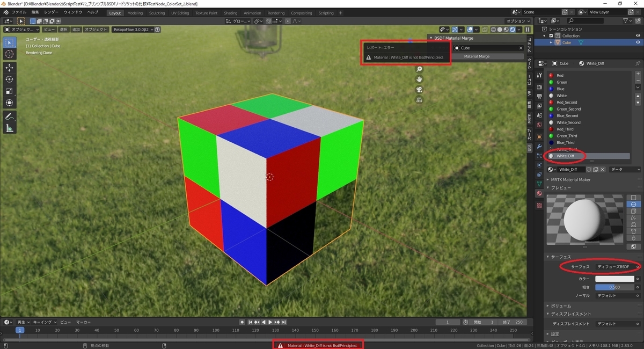Clear Cube target field with X
The image size is (644, 349).
(520, 48)
